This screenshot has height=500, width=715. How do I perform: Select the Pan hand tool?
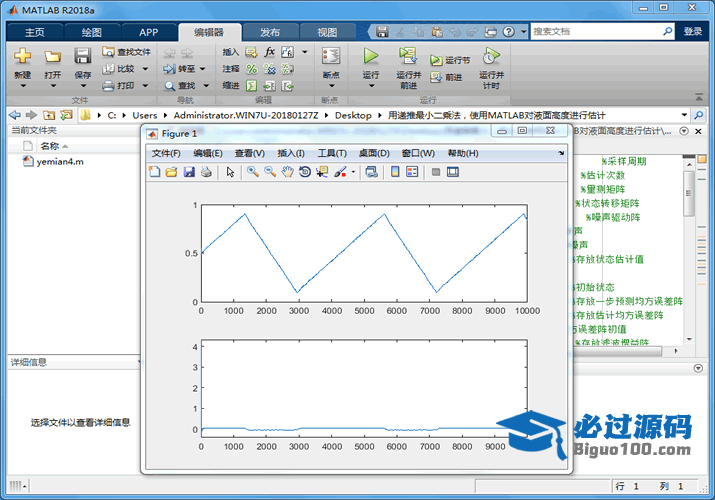(x=287, y=172)
